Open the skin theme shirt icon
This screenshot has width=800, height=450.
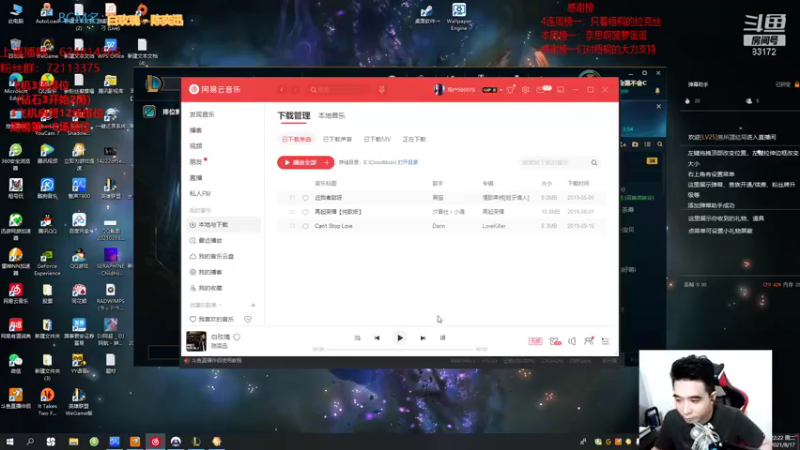pos(511,90)
